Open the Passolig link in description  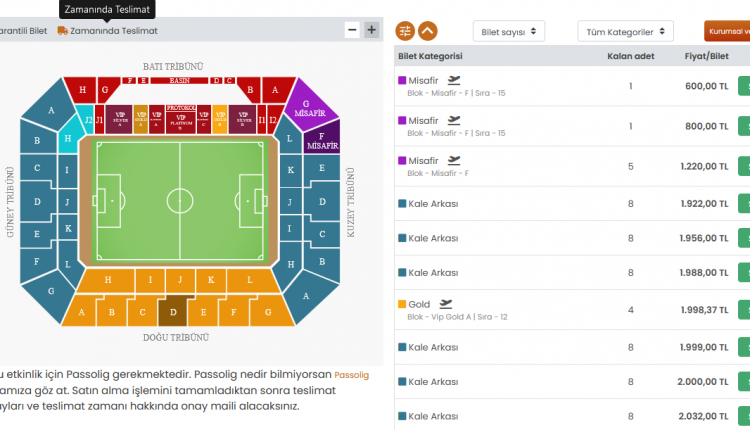click(351, 375)
